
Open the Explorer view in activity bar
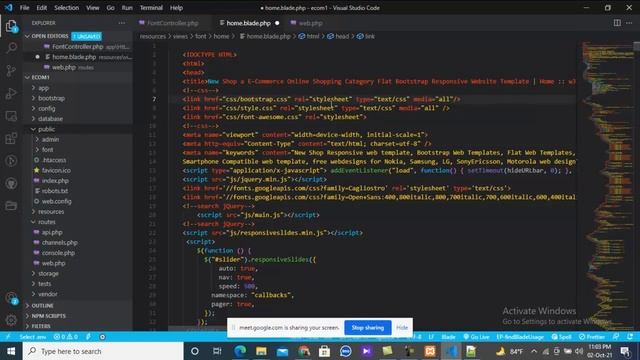coord(11,26)
